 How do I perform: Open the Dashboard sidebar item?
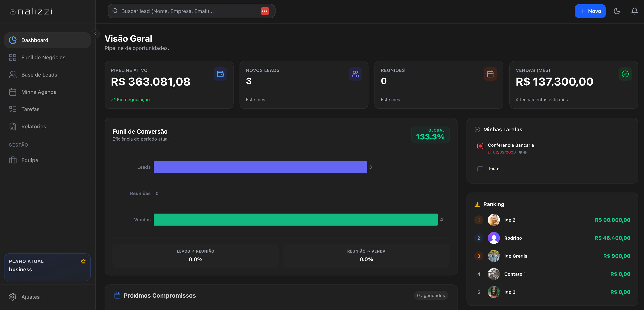click(x=47, y=40)
